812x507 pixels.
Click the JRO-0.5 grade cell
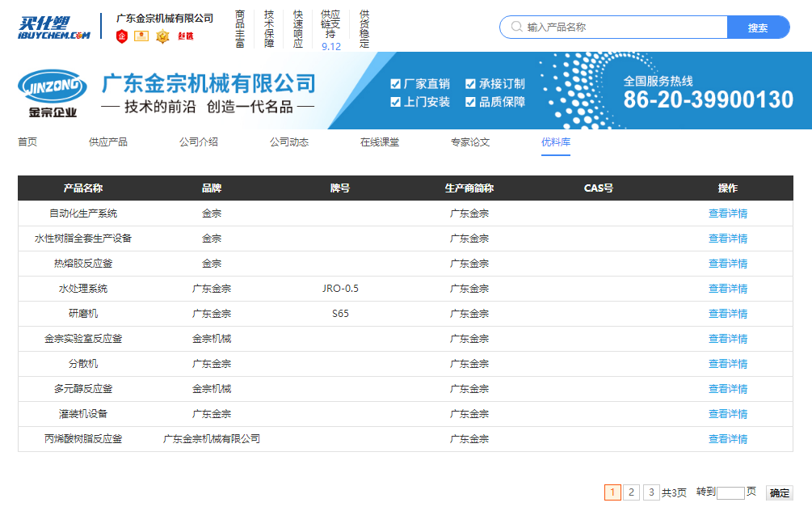pyautogui.click(x=340, y=288)
